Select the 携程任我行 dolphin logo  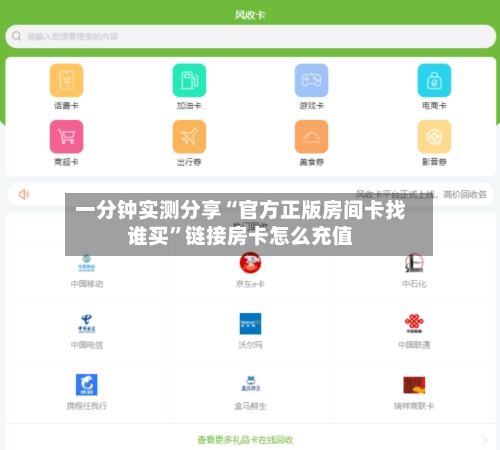(x=87, y=384)
